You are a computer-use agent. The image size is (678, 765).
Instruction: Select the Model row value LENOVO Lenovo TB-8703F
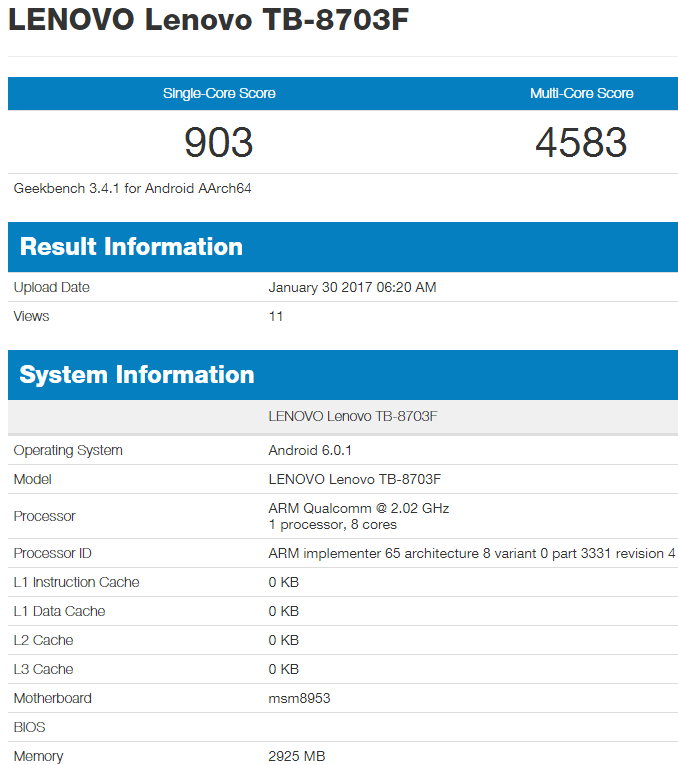point(354,479)
